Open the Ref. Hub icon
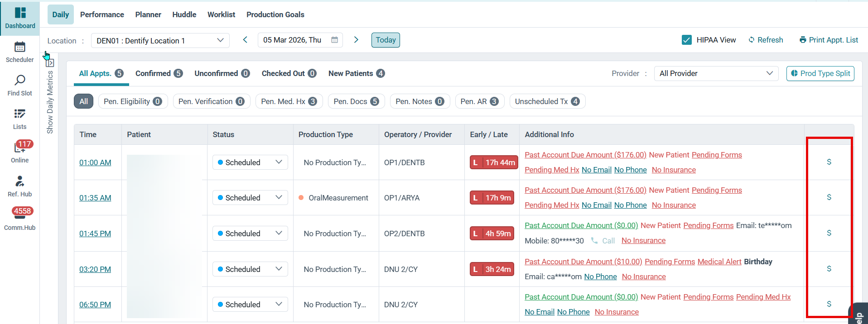Screen dimensions: 868x324 coord(19,181)
